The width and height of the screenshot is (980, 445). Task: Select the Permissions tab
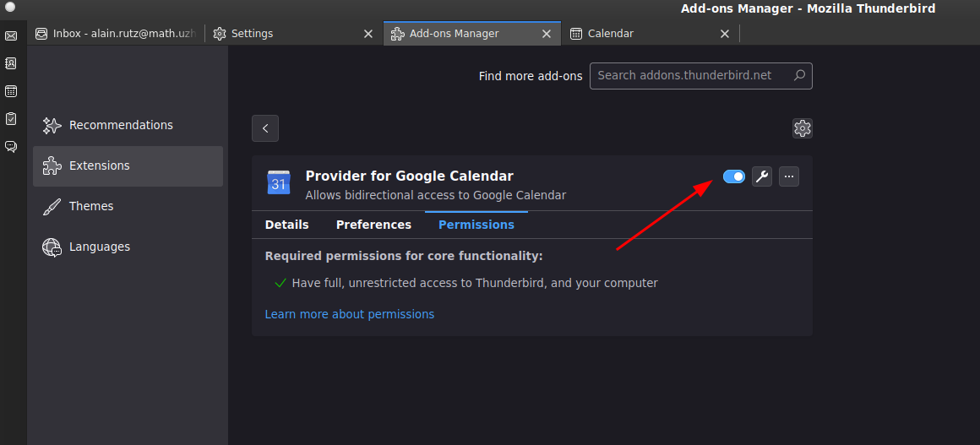[476, 225]
